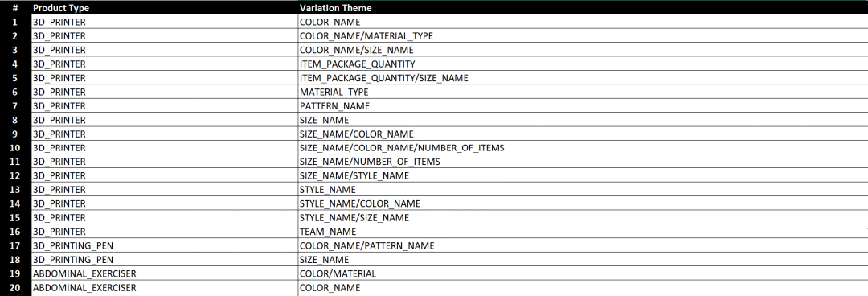The width and height of the screenshot is (868, 296).
Task: Select the first 3D_PRINTING_PEN product cell
Action: pyautogui.click(x=165, y=245)
